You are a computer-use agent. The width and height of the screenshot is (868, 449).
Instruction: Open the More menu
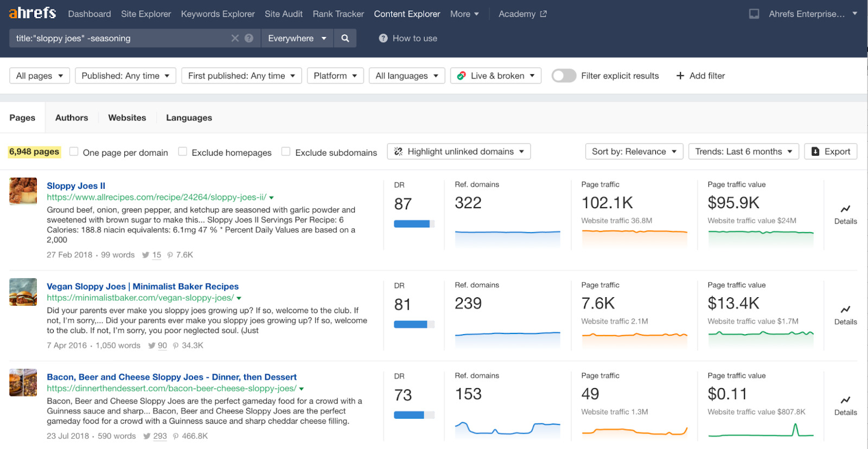(464, 14)
